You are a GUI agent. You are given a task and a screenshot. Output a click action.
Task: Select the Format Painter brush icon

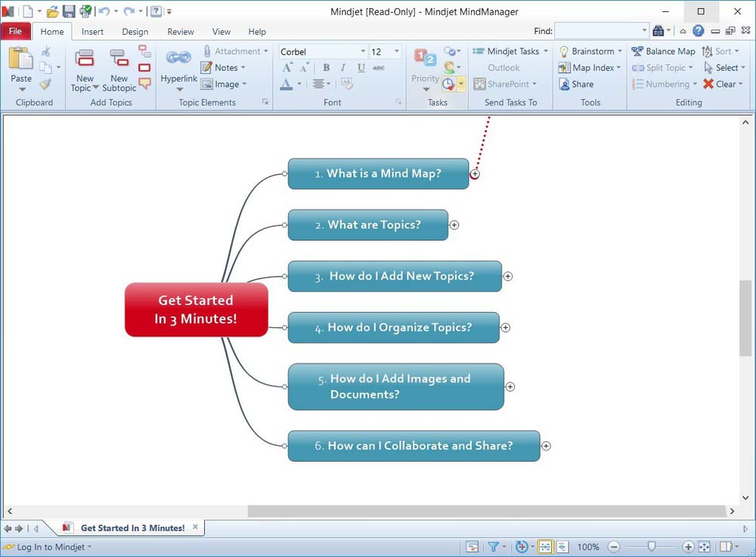tap(46, 84)
